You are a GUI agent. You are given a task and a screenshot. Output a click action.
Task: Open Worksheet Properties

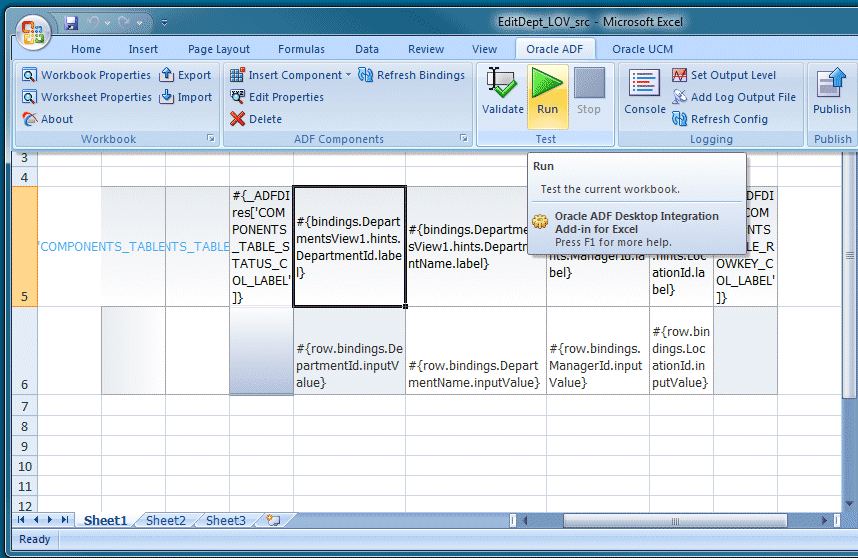tap(86, 97)
